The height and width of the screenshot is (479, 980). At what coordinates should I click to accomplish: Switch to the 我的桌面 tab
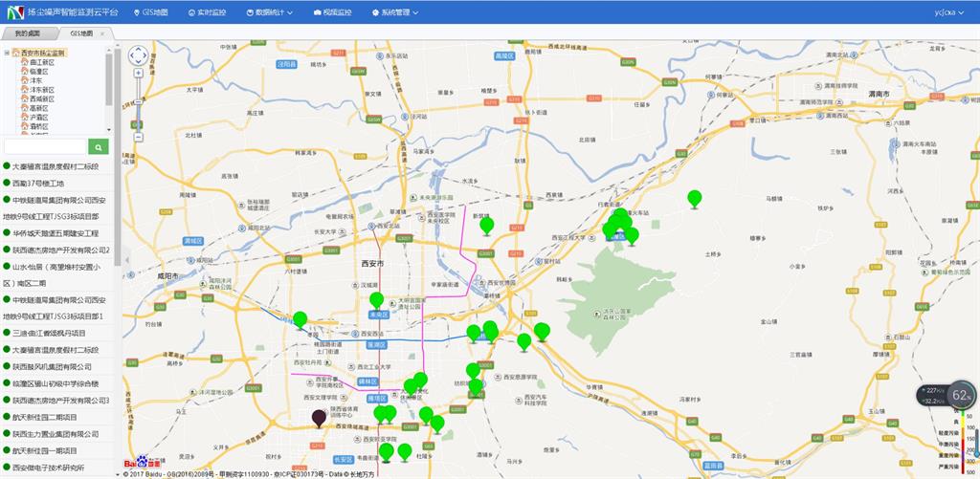(x=28, y=33)
